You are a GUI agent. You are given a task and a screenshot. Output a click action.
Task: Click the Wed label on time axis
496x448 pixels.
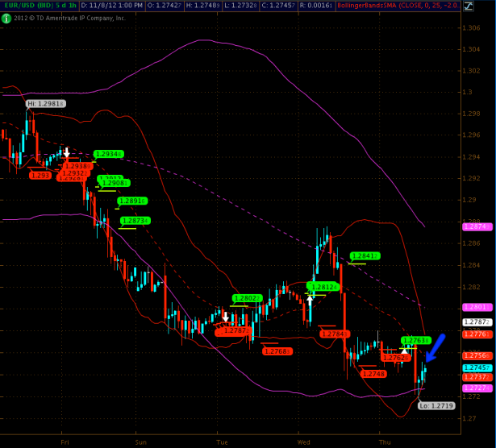coord(304,442)
